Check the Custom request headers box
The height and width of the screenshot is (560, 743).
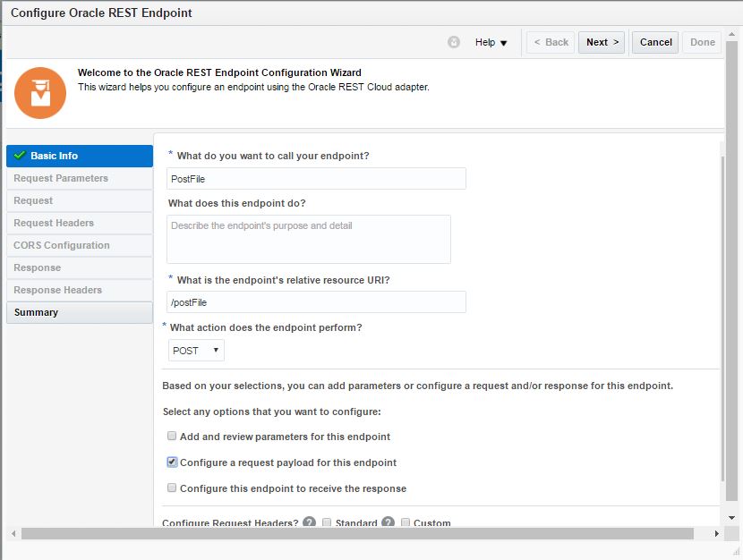pyautogui.click(x=406, y=522)
